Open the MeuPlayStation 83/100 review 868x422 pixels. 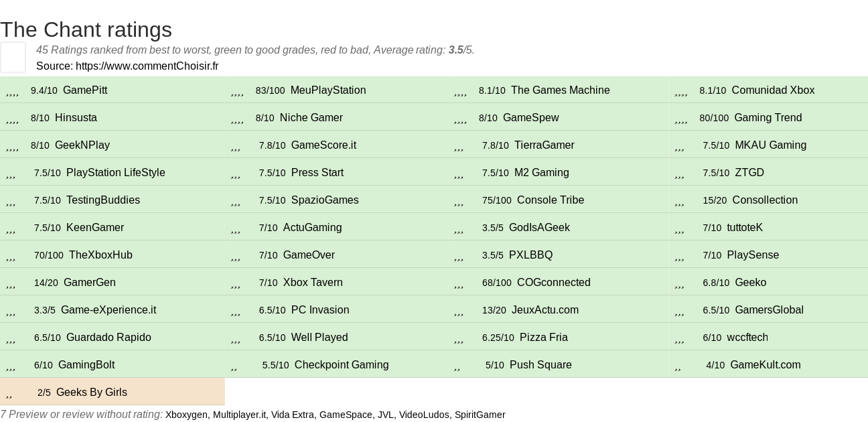(x=337, y=90)
